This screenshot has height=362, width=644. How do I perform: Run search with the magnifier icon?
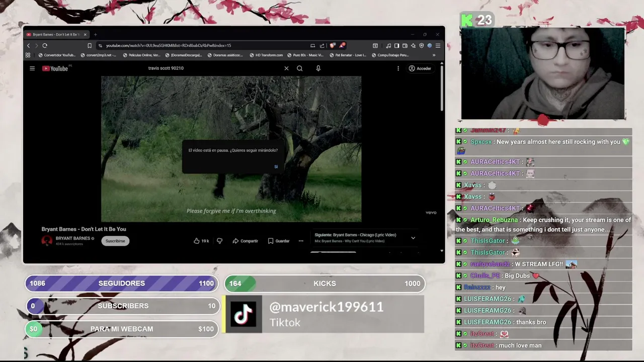pyautogui.click(x=299, y=68)
